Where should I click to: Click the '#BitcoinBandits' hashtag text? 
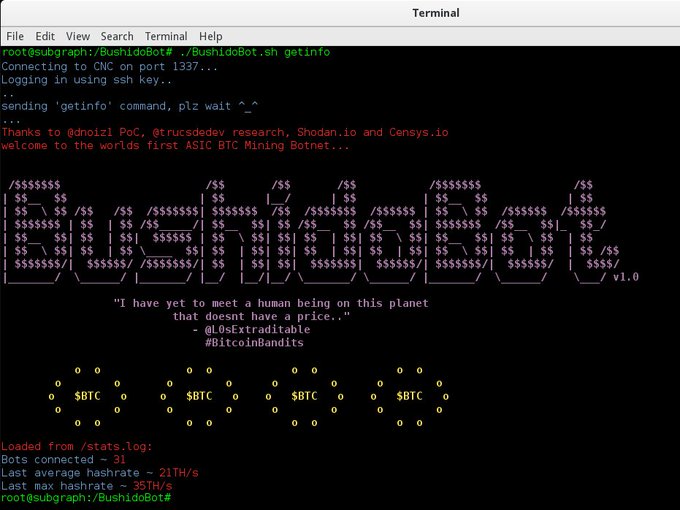(254, 343)
